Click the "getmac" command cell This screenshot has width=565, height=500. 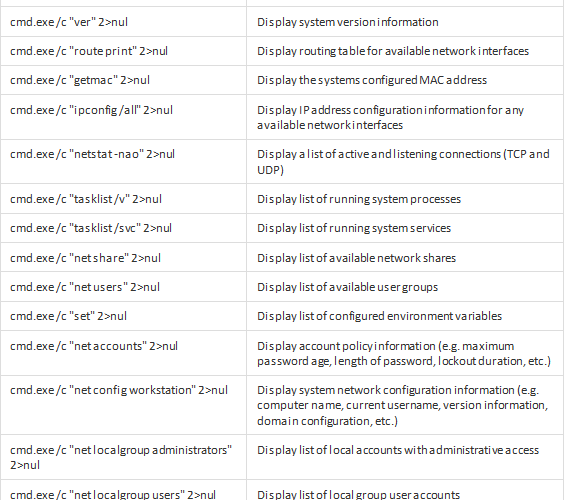click(124, 80)
